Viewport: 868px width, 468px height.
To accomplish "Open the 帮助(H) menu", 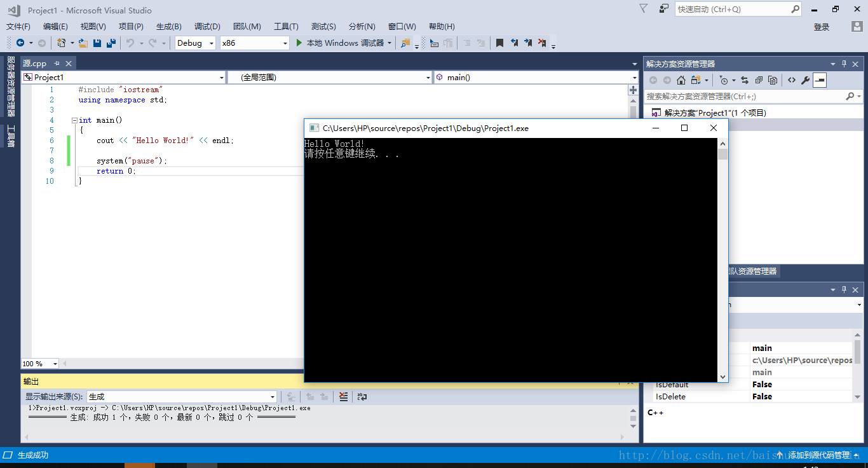I will (442, 27).
